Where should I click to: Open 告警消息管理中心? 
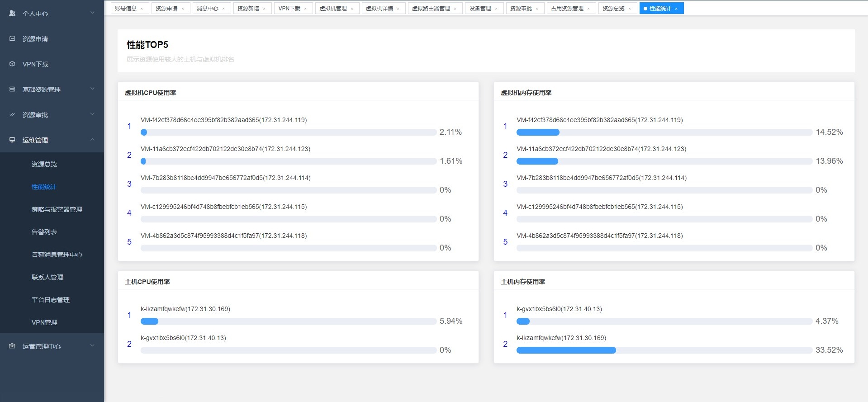click(57, 255)
